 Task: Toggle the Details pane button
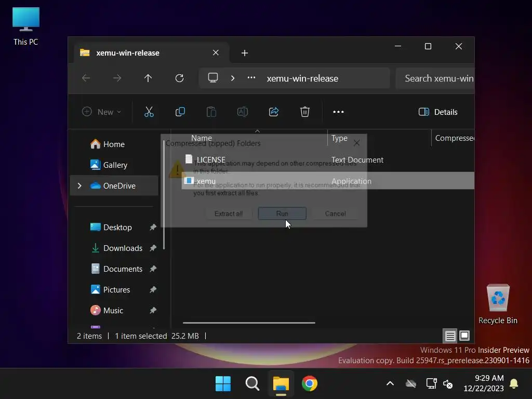[x=438, y=112]
